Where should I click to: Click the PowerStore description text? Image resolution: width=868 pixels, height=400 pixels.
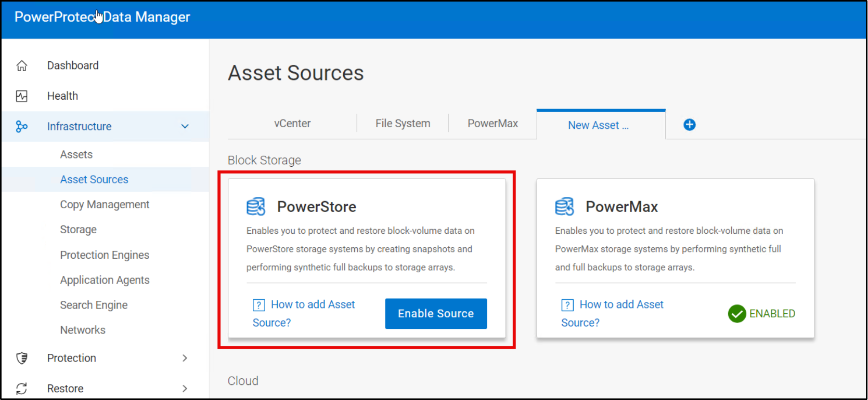coord(360,249)
